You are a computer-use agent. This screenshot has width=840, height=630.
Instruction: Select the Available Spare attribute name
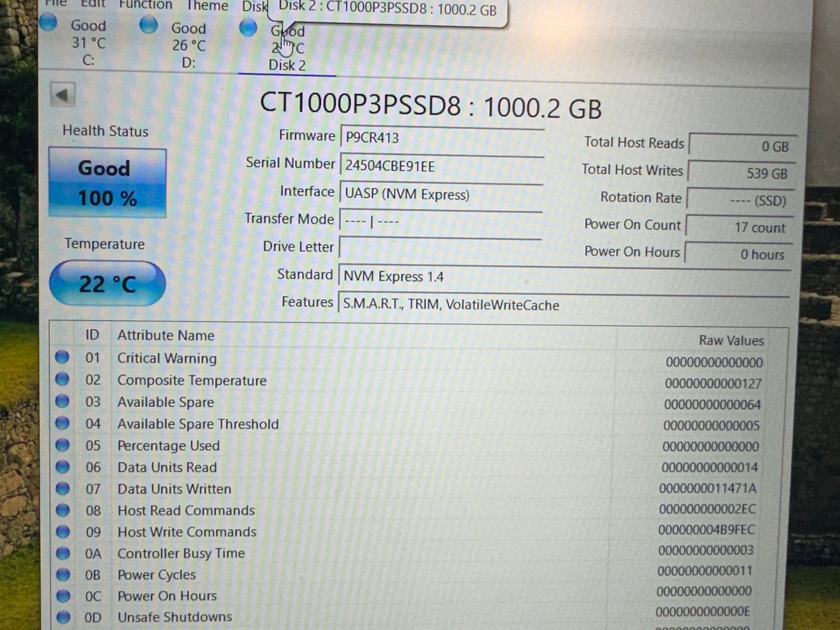pyautogui.click(x=166, y=402)
